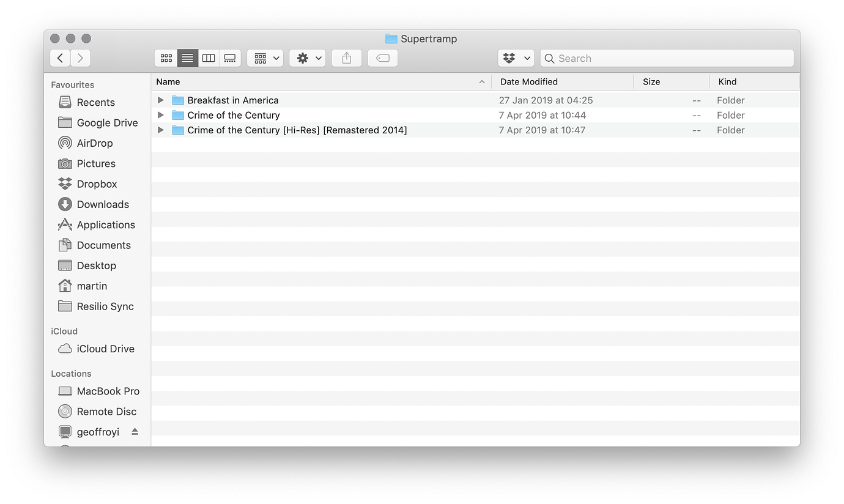Sort files by Date Modified column
Image resolution: width=844 pixels, height=504 pixels.
529,81
